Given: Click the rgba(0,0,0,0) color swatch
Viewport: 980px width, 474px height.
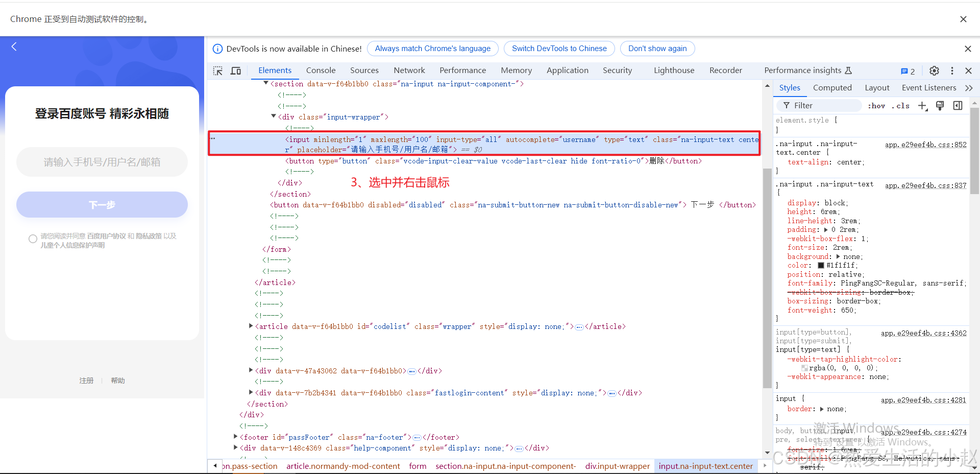Looking at the screenshot, I should point(804,368).
